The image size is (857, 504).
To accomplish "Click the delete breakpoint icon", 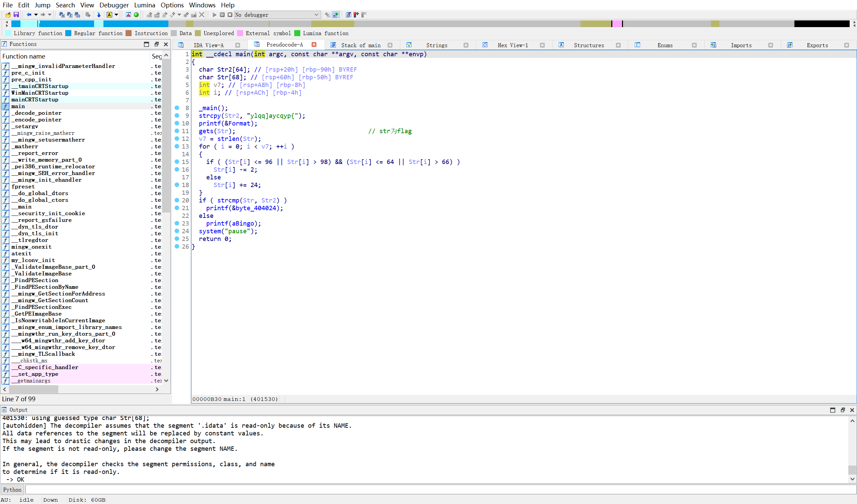I will pos(364,15).
